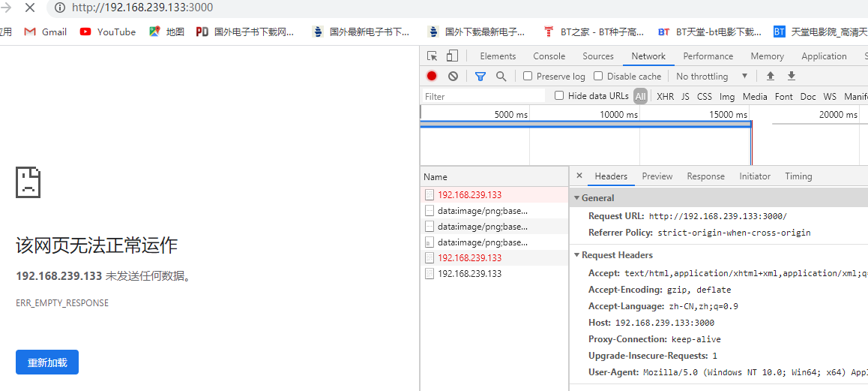Filter requests by JS
Image resolution: width=868 pixels, height=391 pixels.
tap(685, 97)
